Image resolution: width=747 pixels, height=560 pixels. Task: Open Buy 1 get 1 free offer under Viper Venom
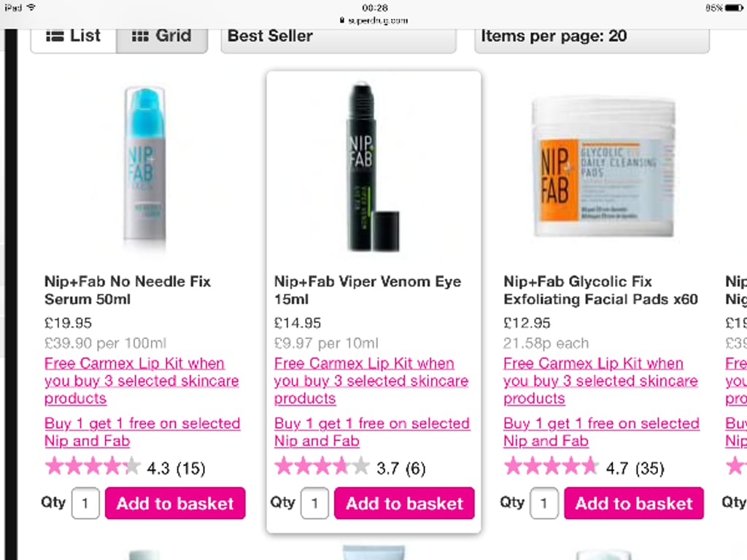pos(372,432)
